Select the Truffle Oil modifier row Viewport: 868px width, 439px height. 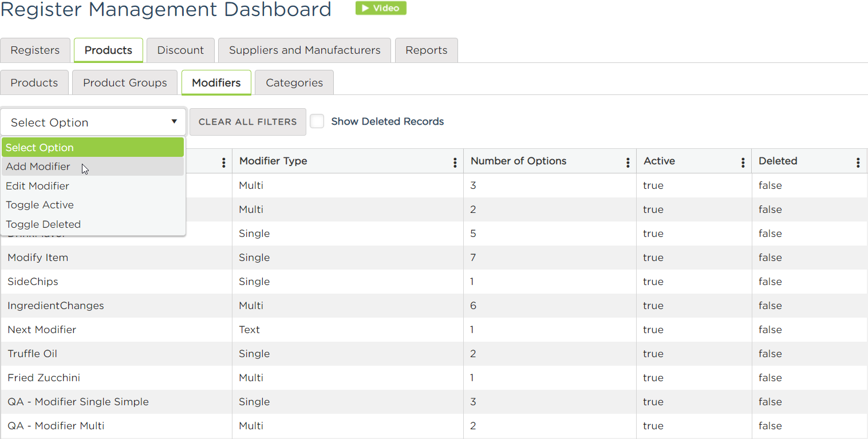pos(33,354)
